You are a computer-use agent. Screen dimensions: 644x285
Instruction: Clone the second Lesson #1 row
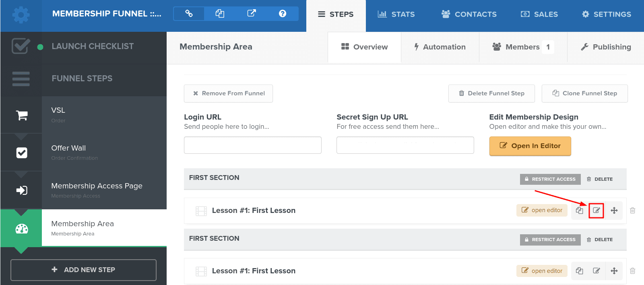579,271
